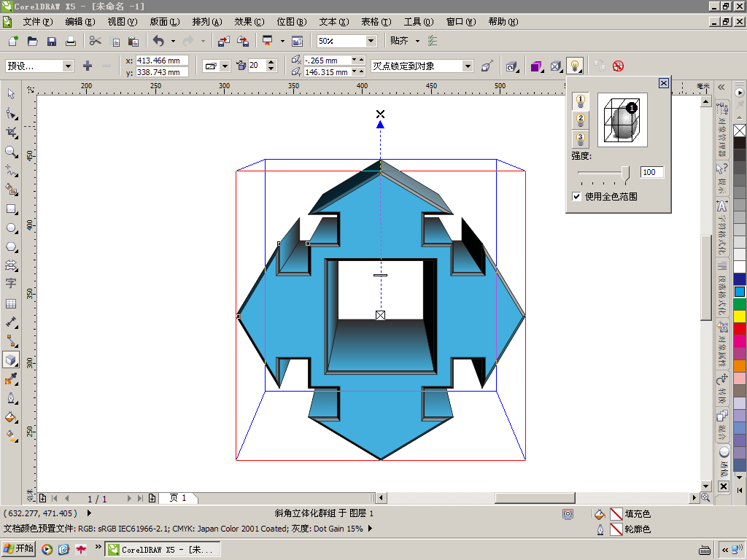This screenshot has width=747, height=560.
Task: Select the Eyedropper tool
Action: tap(11, 379)
